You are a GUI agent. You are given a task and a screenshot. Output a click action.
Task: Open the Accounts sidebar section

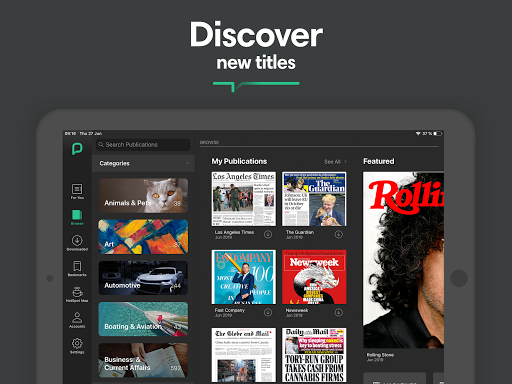coord(77,320)
